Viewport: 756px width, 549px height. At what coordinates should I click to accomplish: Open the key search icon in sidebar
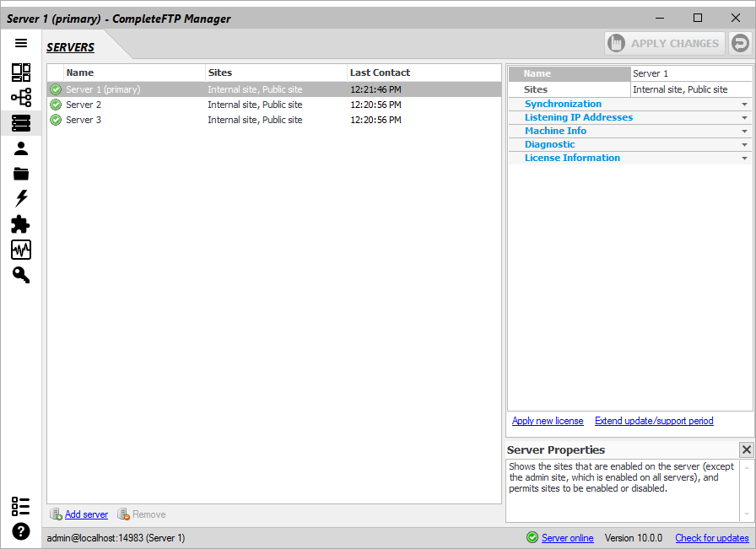pyautogui.click(x=21, y=275)
